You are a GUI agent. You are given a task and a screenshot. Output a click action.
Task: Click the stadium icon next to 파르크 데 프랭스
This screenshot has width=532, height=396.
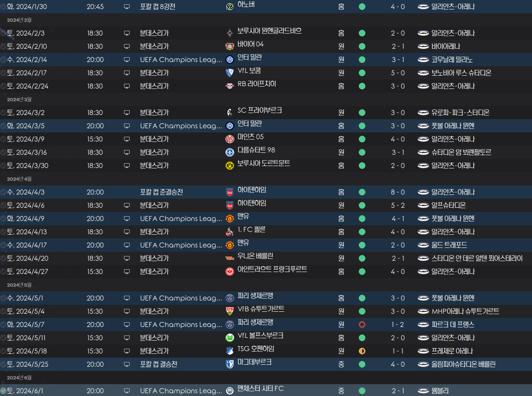[x=423, y=325]
